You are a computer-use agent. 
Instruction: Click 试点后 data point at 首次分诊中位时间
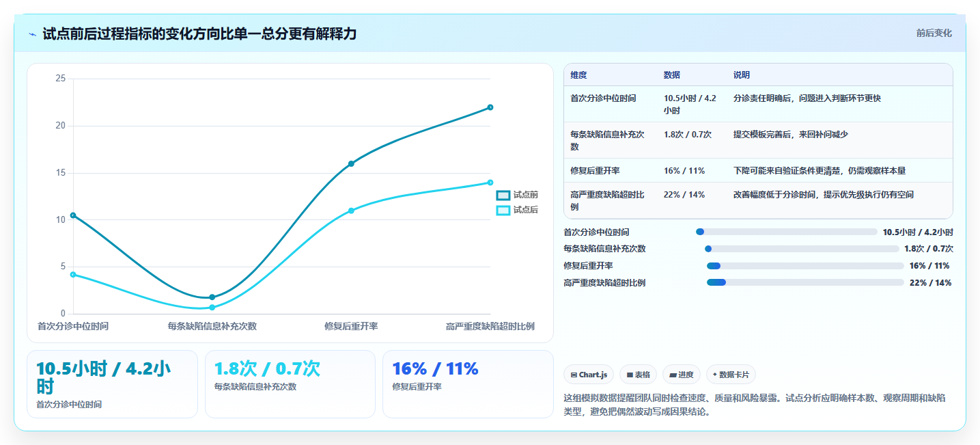[x=73, y=275]
